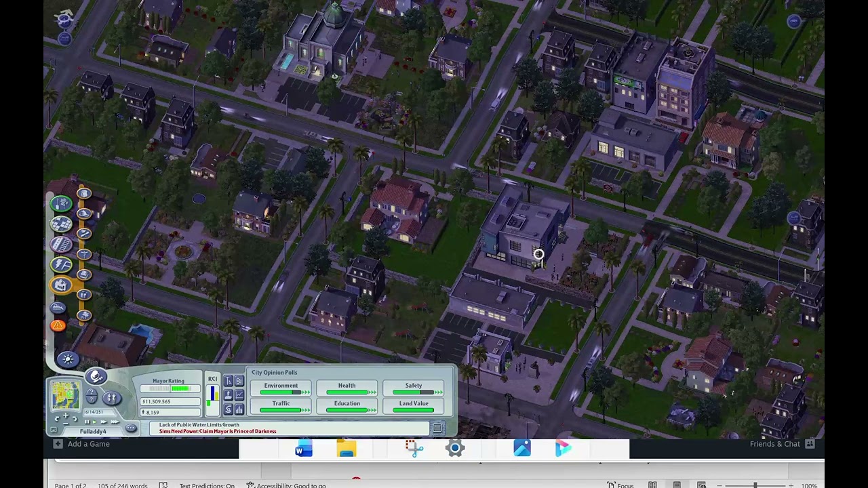The image size is (868, 488).
Task: Click the crane data-view icon
Action: pyautogui.click(x=229, y=381)
